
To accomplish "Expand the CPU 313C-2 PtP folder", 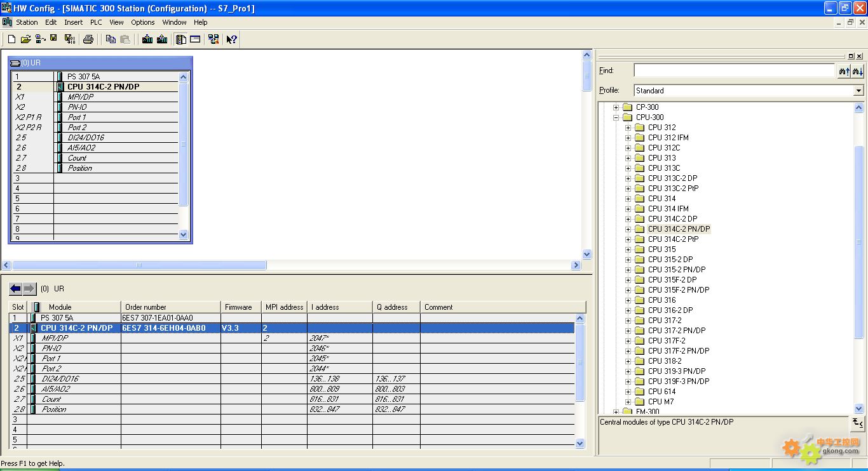I will (x=628, y=189).
